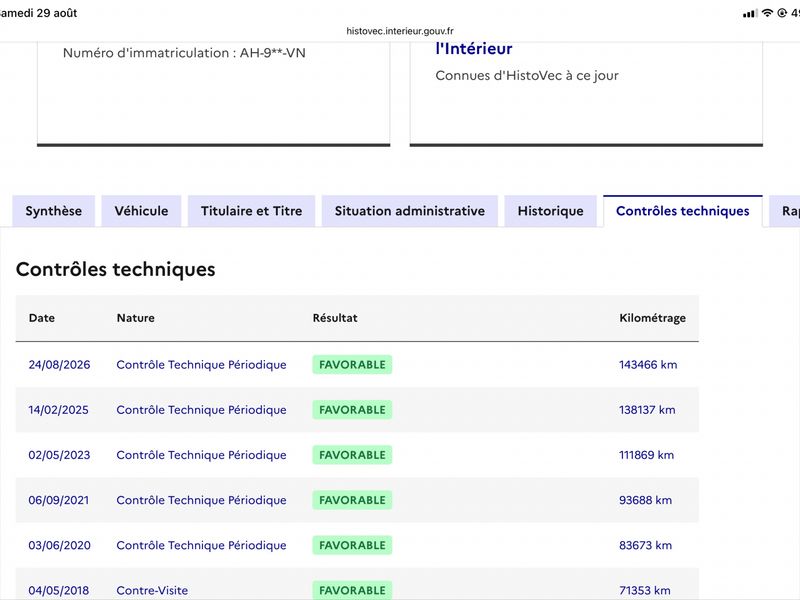The image size is (800, 600).
Task: Click the Résultat column header
Action: (x=335, y=318)
